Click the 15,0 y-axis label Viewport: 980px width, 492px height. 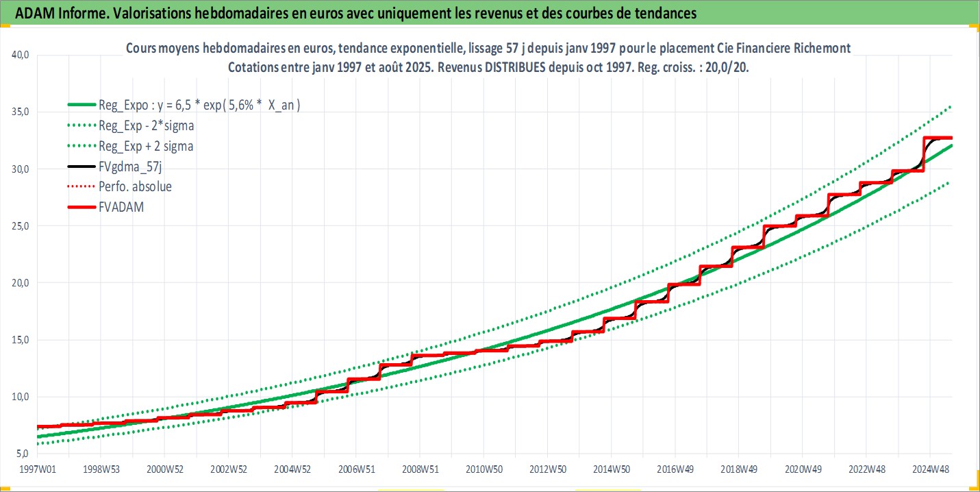[19, 340]
